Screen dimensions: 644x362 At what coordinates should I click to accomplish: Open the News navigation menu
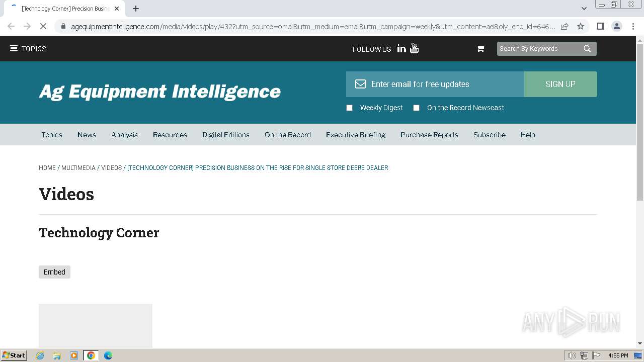(x=87, y=135)
